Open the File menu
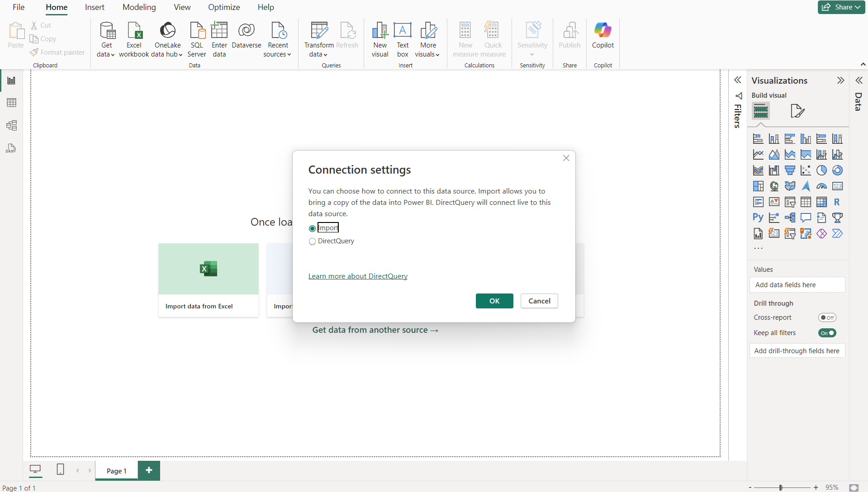868x492 pixels. pos(19,7)
